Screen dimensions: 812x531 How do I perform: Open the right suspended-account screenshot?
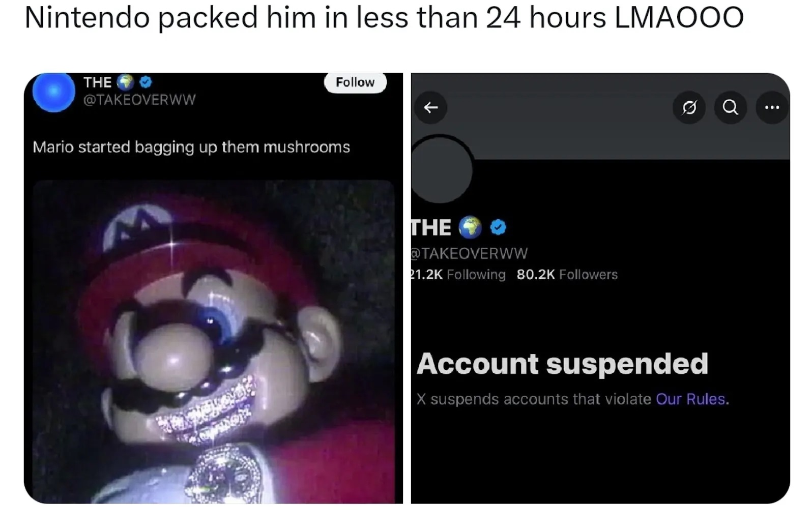click(x=600, y=288)
